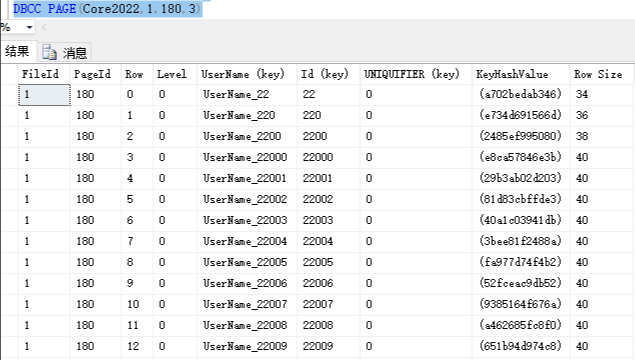The height and width of the screenshot is (360, 635).
Task: Click the 消息 tab document icon
Action: coord(49,53)
